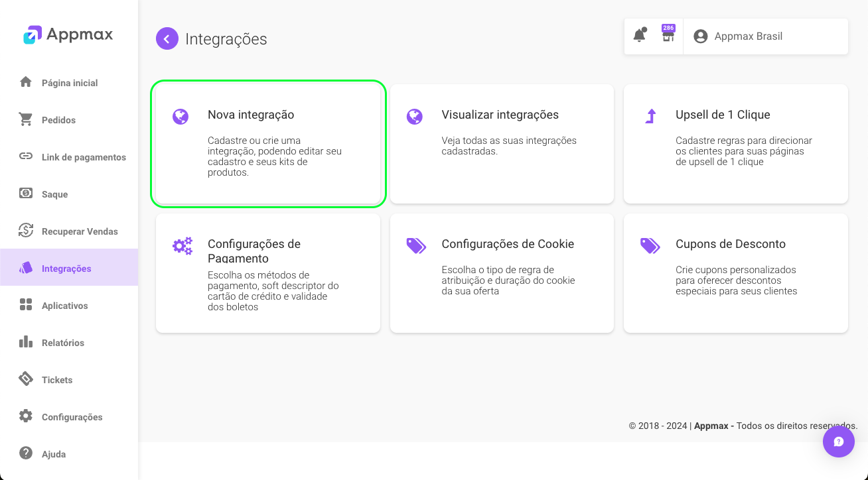Select the Página inicial home icon
868x480 pixels.
pyautogui.click(x=25, y=82)
